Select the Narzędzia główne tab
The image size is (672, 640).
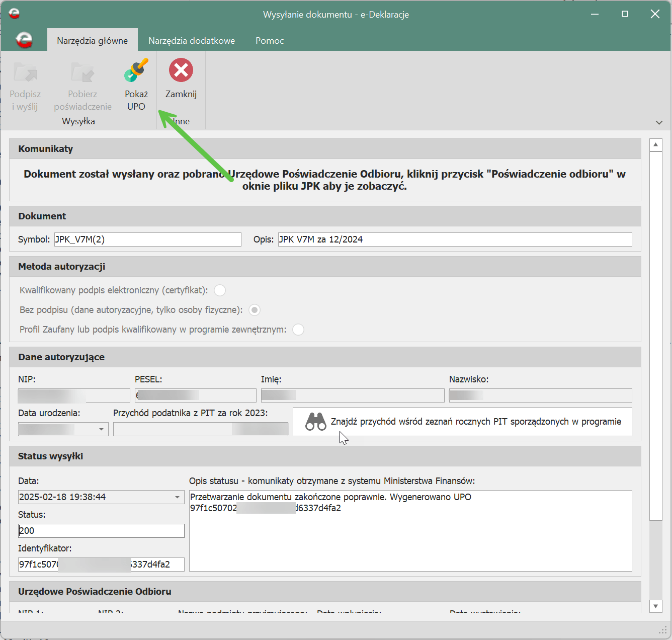point(92,41)
